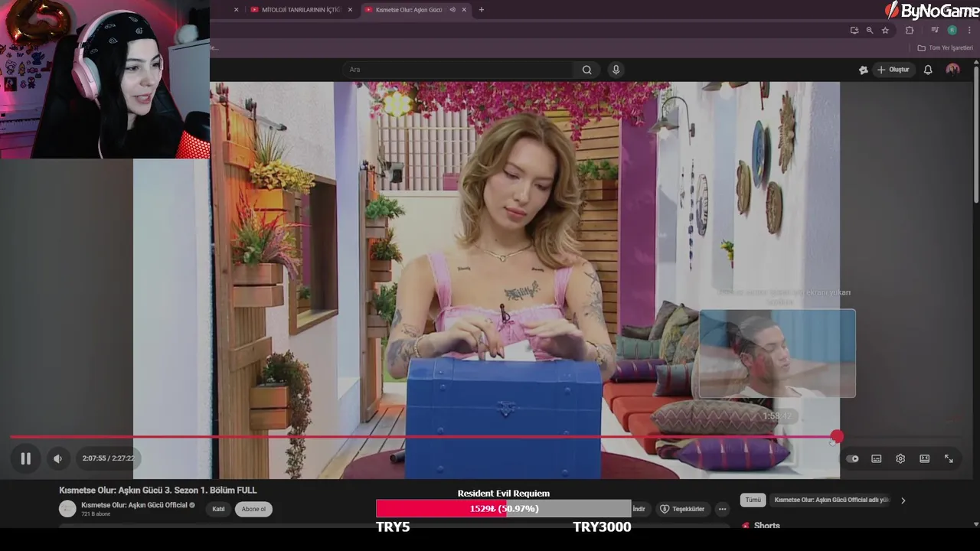This screenshot has height=551, width=980.
Task: Click the Resident Evil Requiem donation goal bar
Action: (x=503, y=508)
